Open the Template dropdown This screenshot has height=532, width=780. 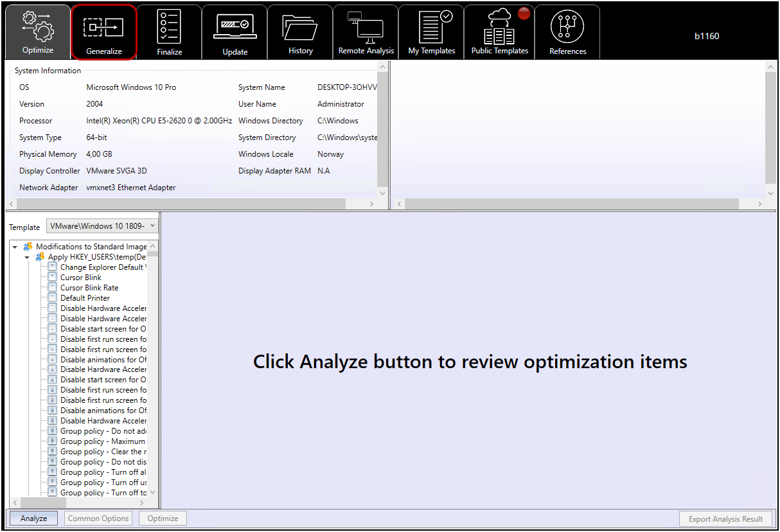click(x=102, y=226)
